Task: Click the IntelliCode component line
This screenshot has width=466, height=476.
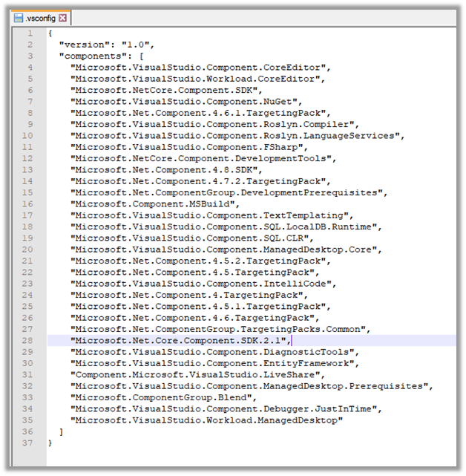Action: (203, 284)
